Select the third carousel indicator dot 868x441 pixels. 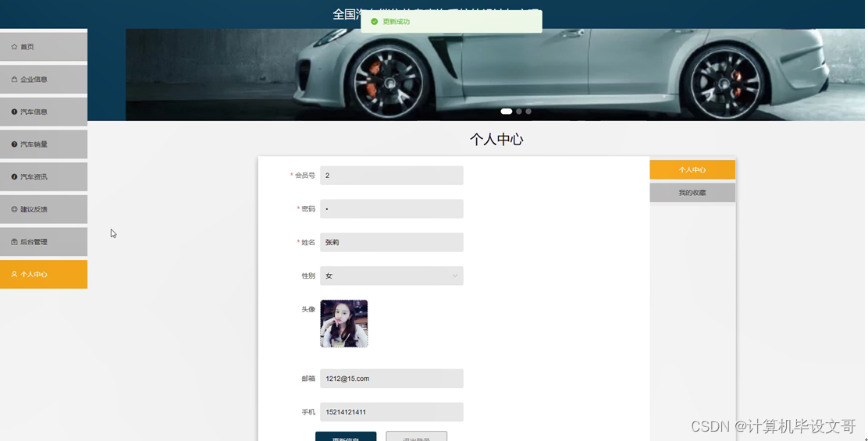[x=528, y=111]
